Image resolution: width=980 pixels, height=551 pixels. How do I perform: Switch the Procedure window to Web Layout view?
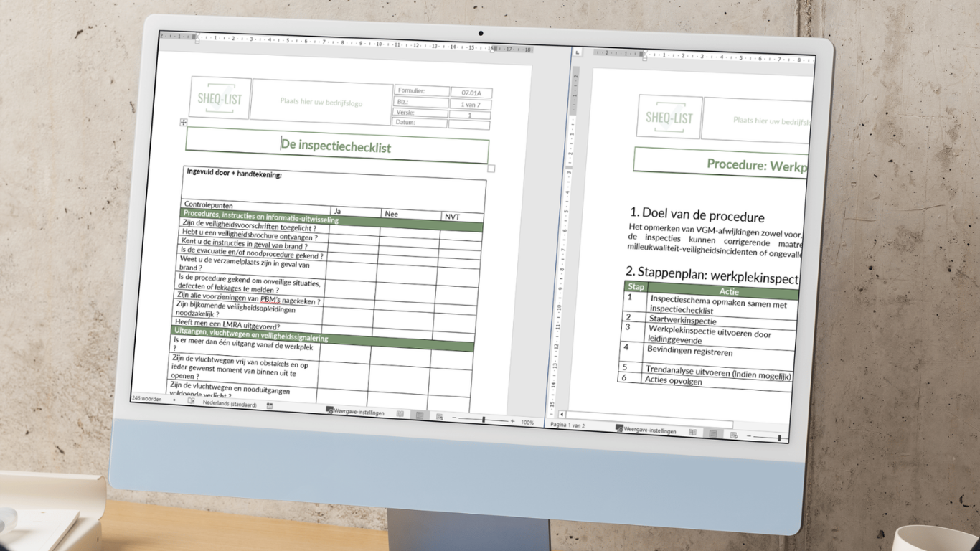coord(733,435)
